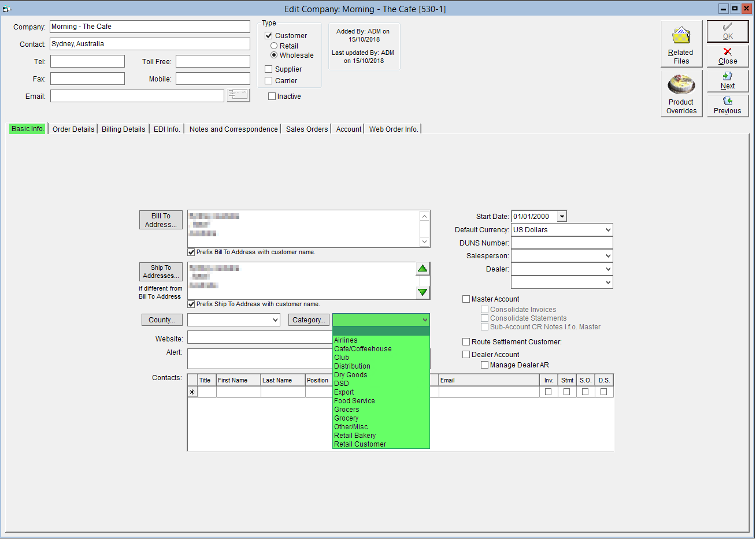Image resolution: width=756 pixels, height=539 pixels.
Task: Switch to the Billing Details tab
Action: coord(124,129)
